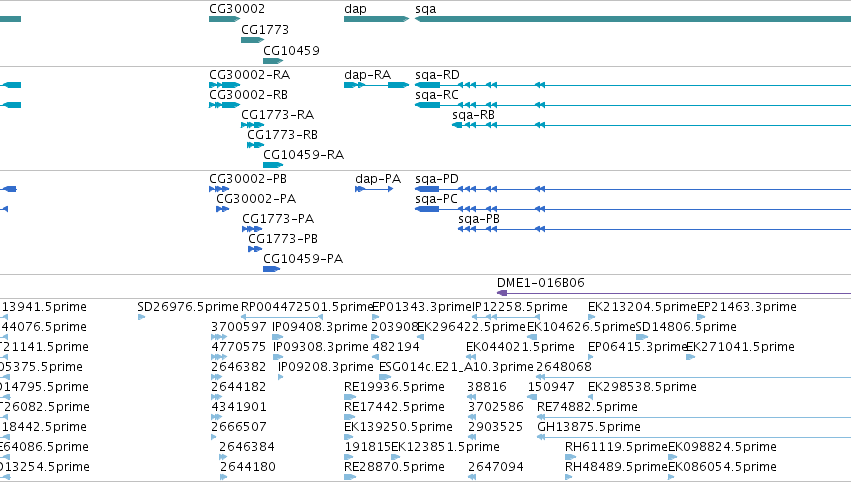Click the 4770575 feature label
The width and height of the screenshot is (851, 482).
pyautogui.click(x=239, y=347)
